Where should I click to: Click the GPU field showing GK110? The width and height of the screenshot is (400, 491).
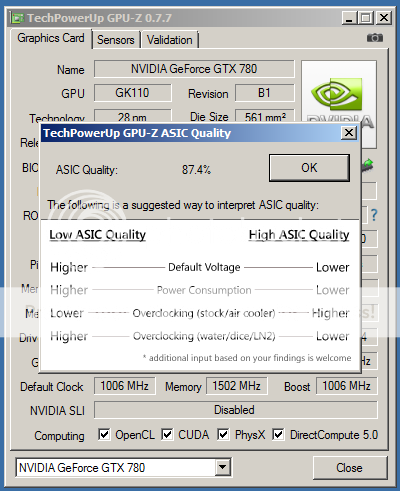(133, 93)
